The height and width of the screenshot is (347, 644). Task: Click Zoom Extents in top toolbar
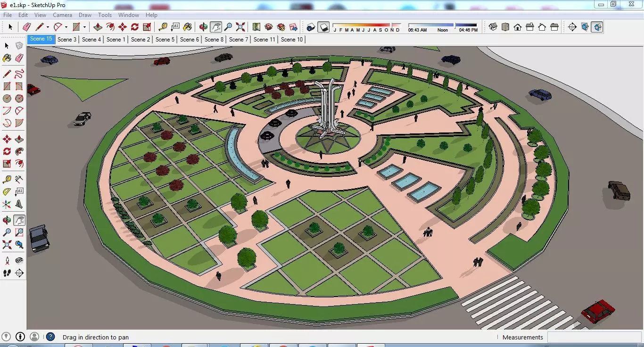[x=240, y=27]
